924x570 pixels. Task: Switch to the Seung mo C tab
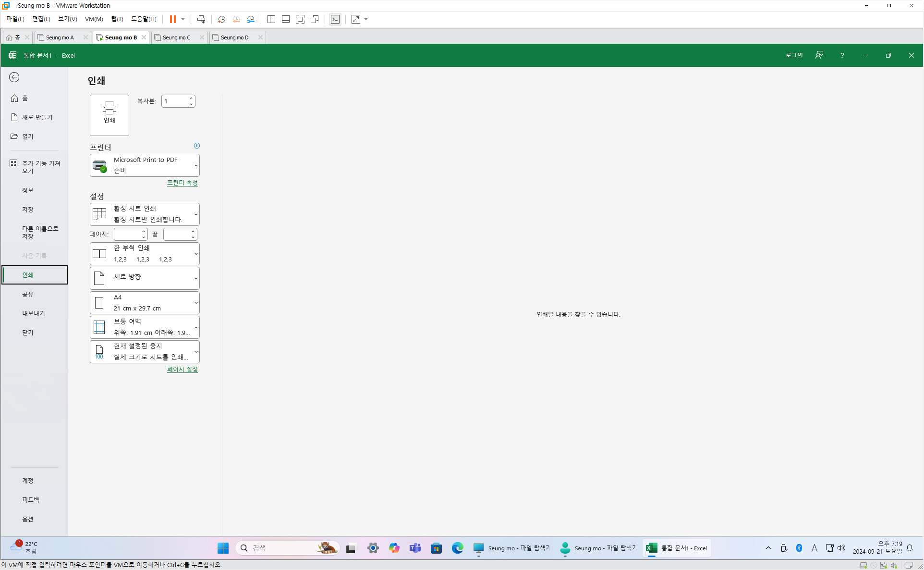coord(176,37)
